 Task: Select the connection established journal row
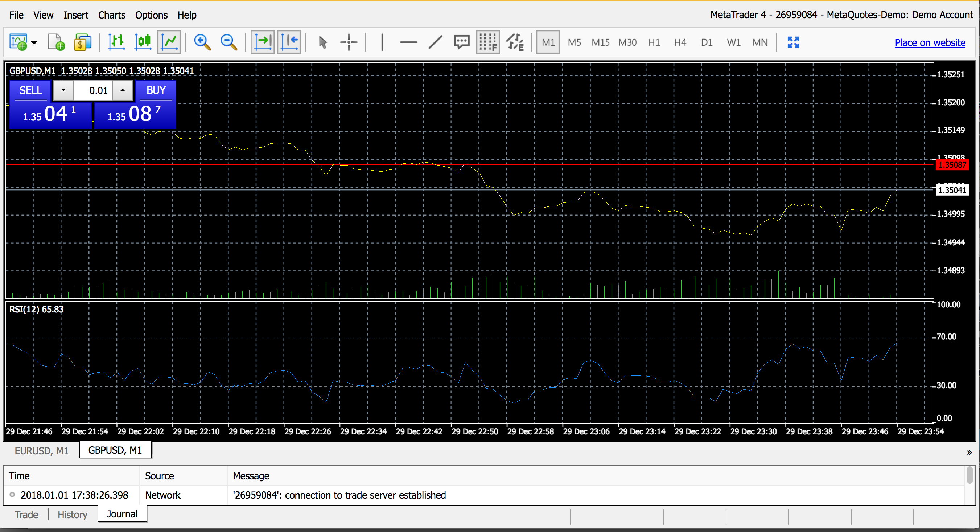[x=484, y=495]
